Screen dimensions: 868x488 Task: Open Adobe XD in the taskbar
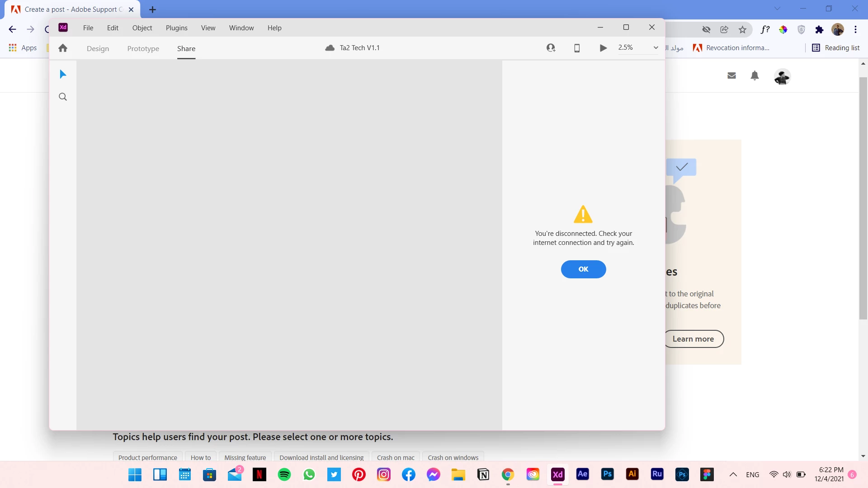pos(557,474)
